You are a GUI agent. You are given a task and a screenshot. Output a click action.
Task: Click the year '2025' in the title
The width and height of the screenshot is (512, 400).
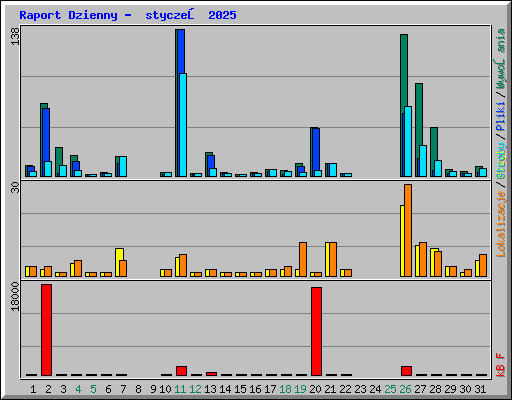[x=222, y=15]
